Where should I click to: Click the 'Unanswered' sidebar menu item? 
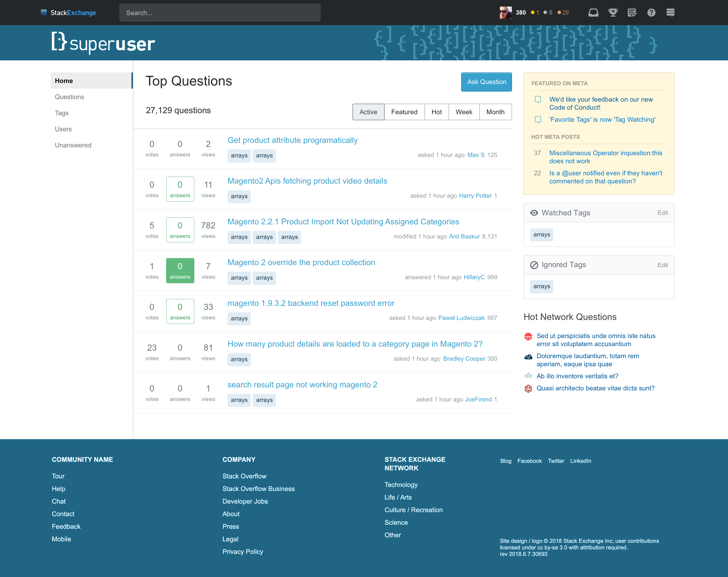tap(73, 145)
